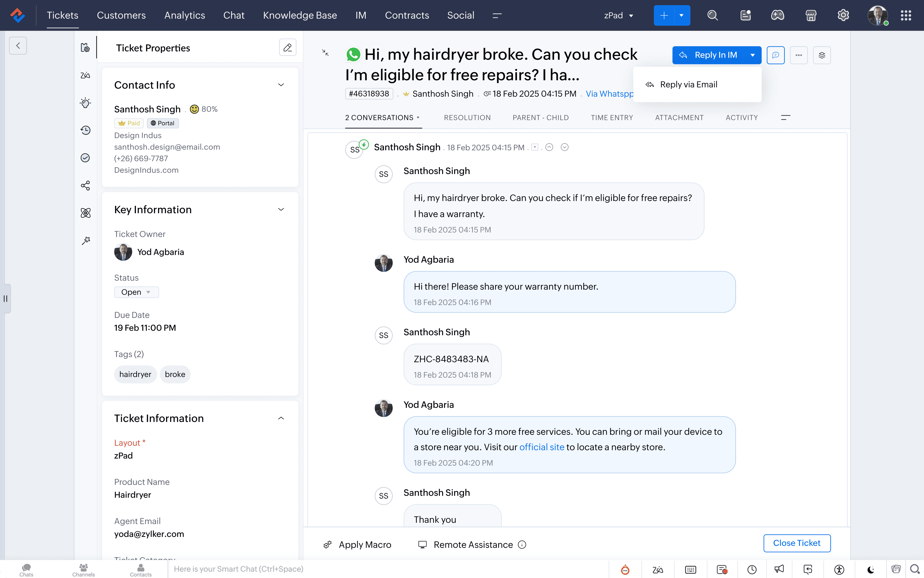
Task: Open the share sidebar icon
Action: pos(86,185)
